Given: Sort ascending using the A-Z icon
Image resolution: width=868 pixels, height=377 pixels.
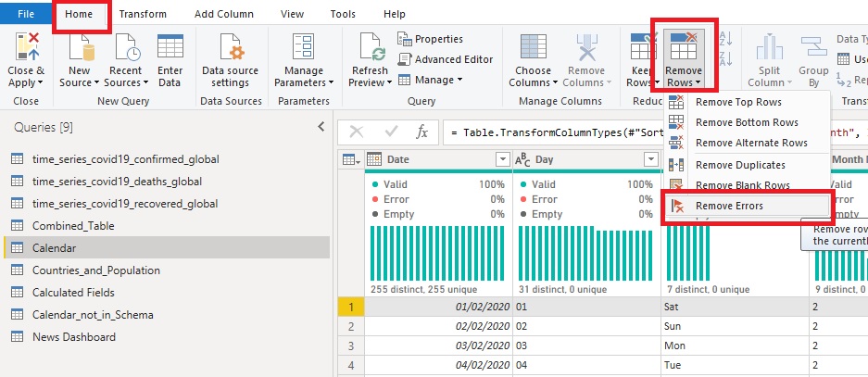Looking at the screenshot, I should pos(725,38).
